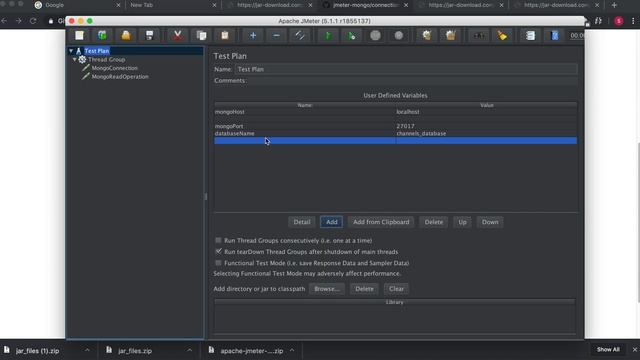Image resolution: width=640 pixels, height=360 pixels.
Task: Click the channels_database value cell
Action: click(486, 133)
